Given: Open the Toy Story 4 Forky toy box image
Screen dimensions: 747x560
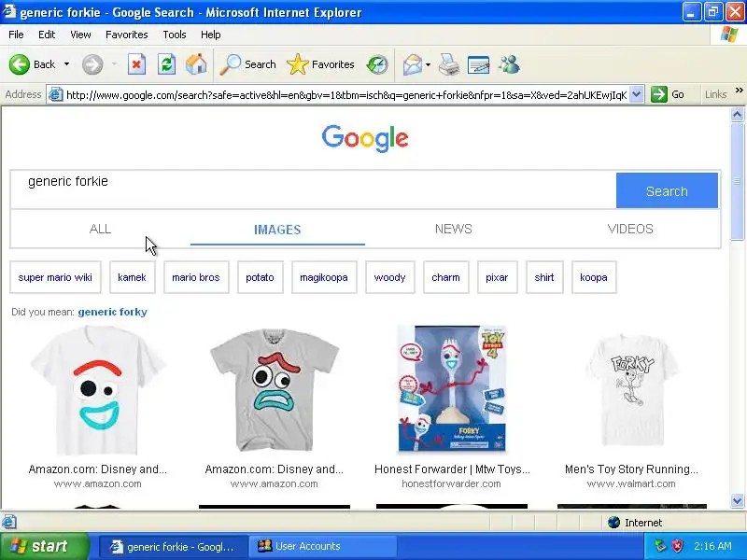Looking at the screenshot, I should pos(452,388).
